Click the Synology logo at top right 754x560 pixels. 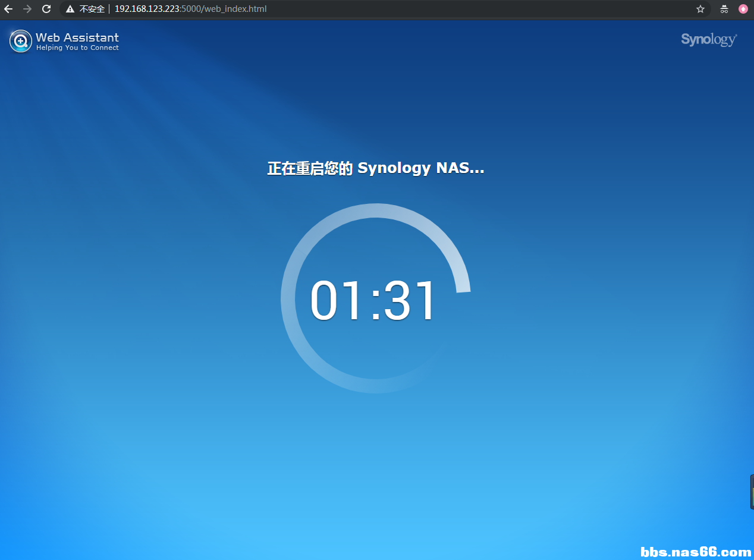708,40
